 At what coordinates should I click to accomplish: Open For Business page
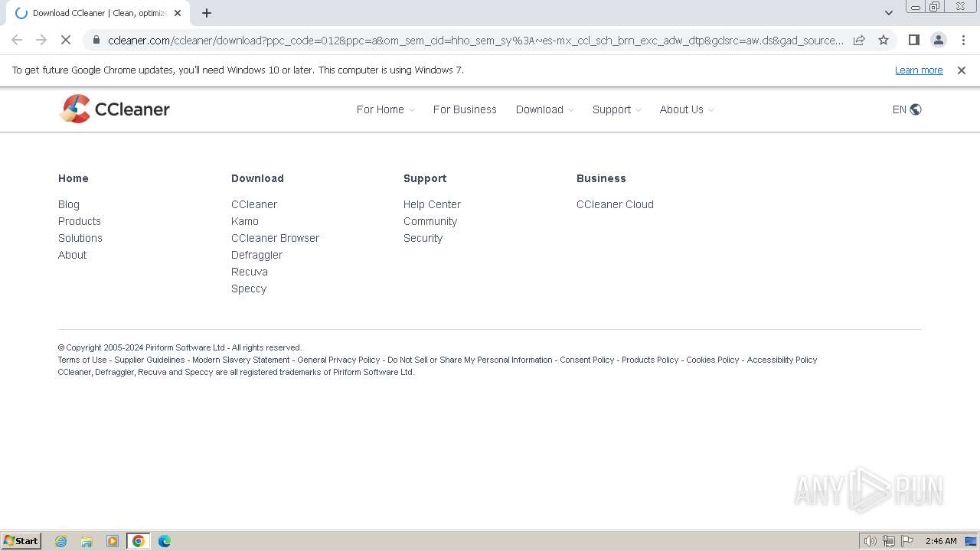coord(465,109)
